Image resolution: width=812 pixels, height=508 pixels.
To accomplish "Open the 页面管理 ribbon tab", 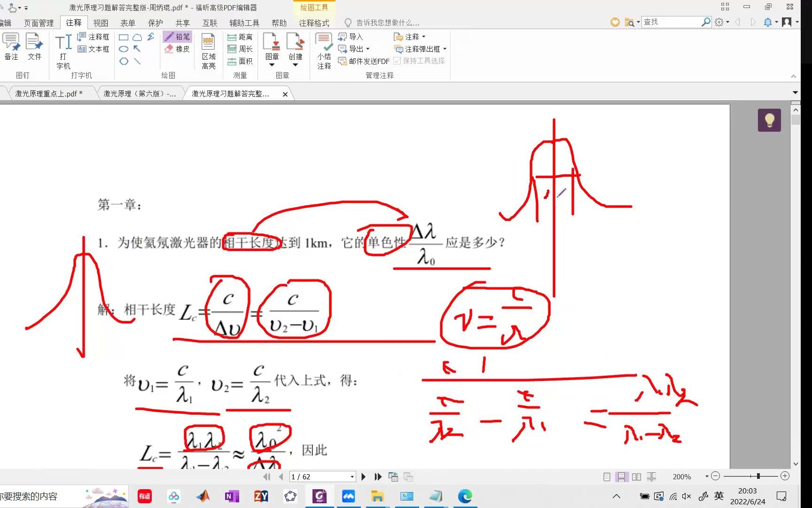I will tap(39, 23).
